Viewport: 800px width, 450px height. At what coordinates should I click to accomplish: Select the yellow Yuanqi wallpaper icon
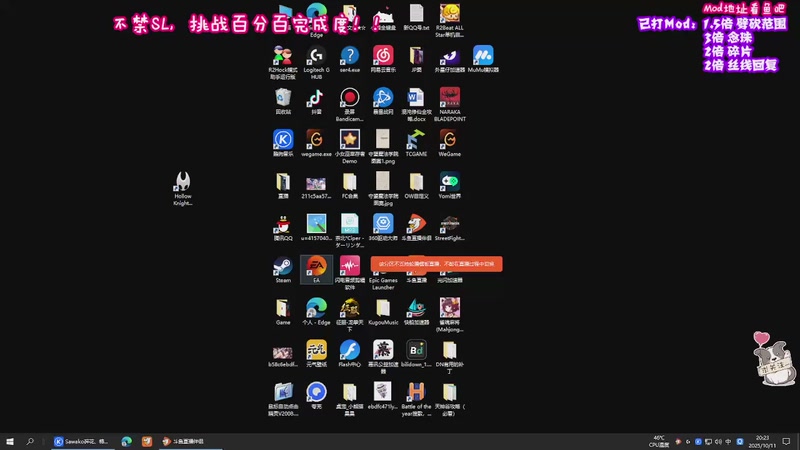(x=316, y=354)
